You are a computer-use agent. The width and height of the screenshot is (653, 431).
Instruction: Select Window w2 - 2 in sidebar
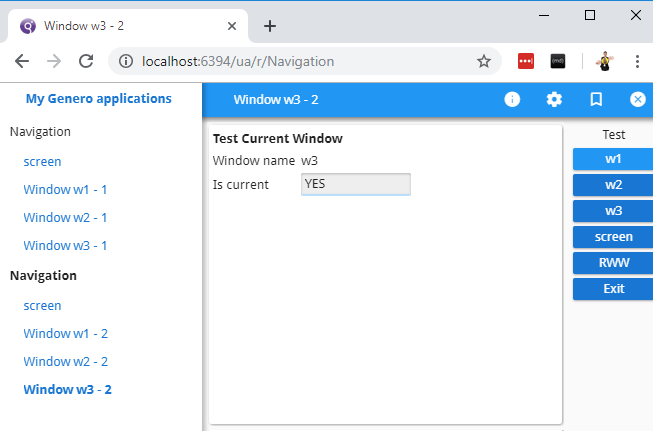coord(65,361)
